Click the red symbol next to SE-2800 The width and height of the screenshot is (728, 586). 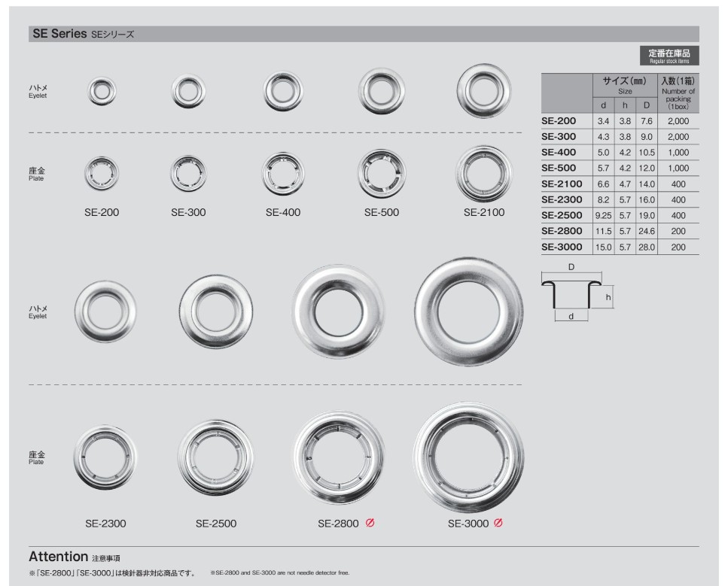[370, 524]
